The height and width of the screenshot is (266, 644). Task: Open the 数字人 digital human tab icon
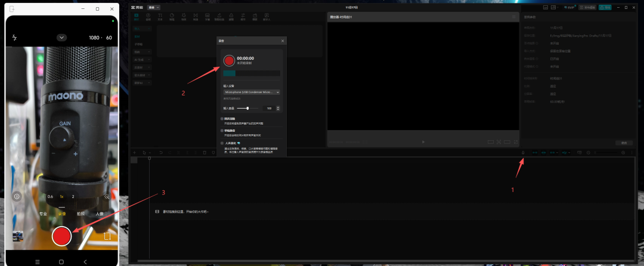(267, 17)
